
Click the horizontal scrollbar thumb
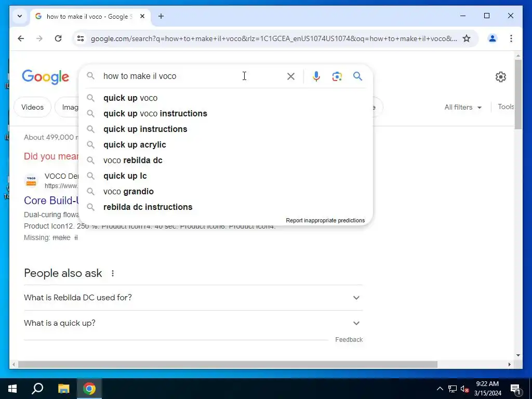tap(228, 364)
